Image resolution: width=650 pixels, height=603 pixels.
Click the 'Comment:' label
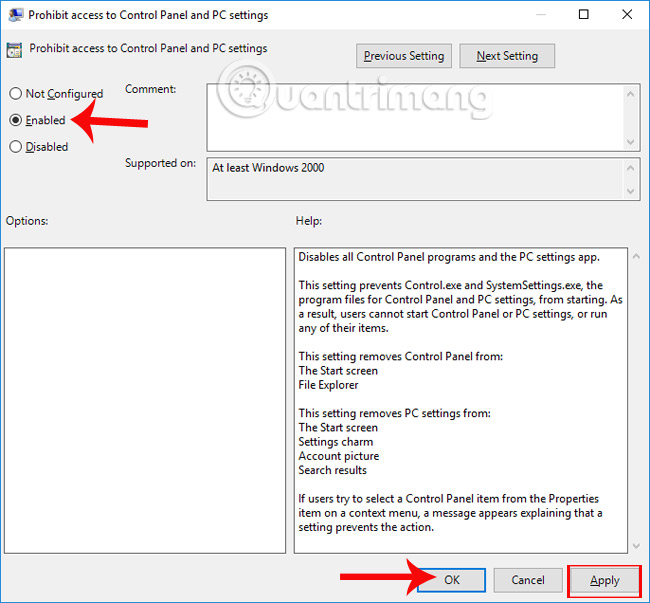150,89
